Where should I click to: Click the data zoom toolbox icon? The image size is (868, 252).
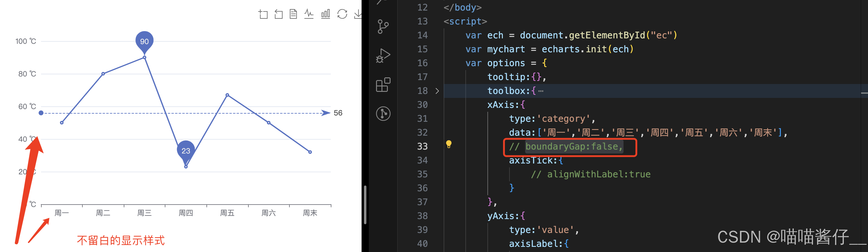(x=263, y=14)
